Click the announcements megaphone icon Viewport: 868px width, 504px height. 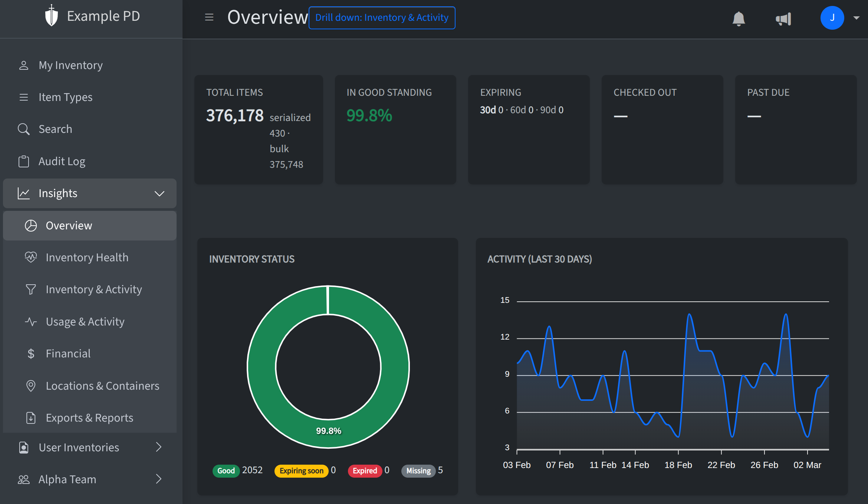[783, 18]
